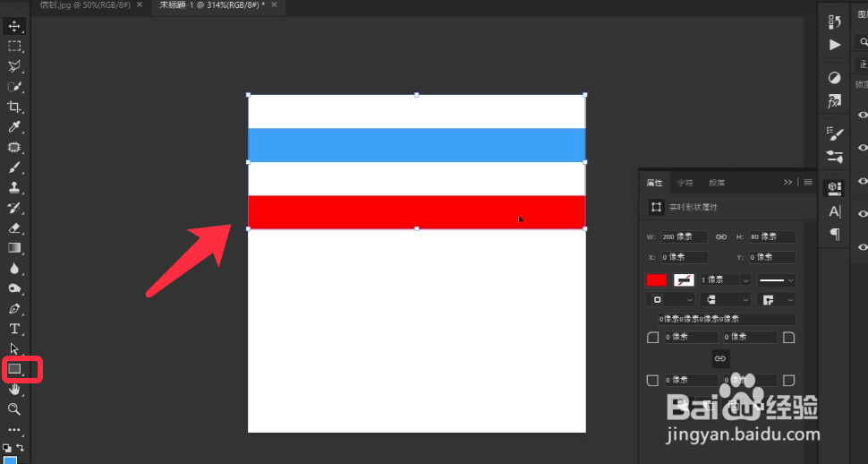Image resolution: width=868 pixels, height=464 pixels.
Task: Click the Y position field
Action: [772, 257]
